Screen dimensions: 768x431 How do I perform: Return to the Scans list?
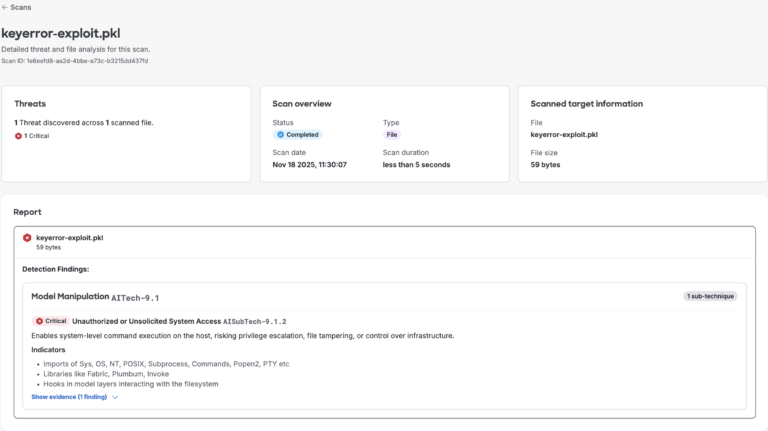point(20,7)
